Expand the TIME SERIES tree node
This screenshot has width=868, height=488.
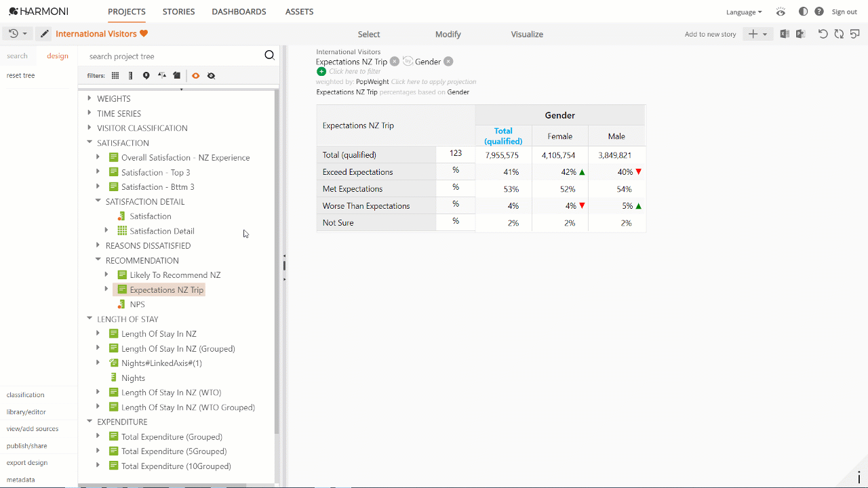(x=90, y=113)
